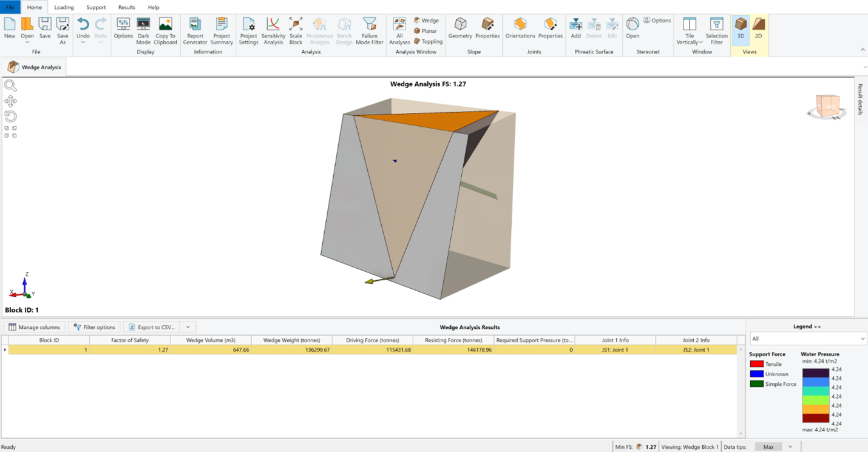The image size is (868, 452).
Task: Open the Loading ribbon tab
Action: 64,7
